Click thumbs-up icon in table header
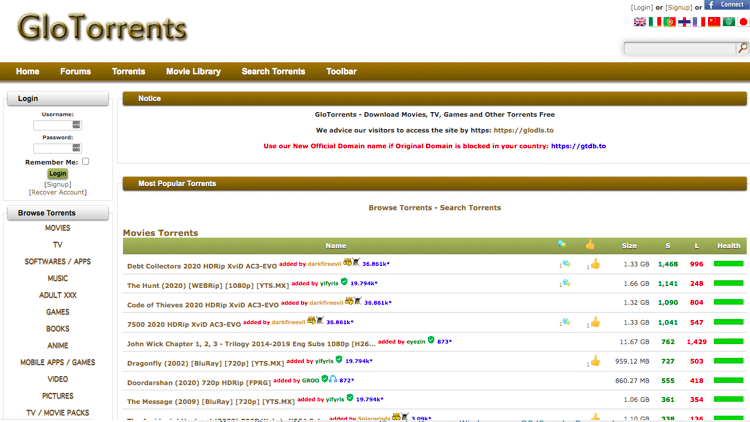 pyautogui.click(x=590, y=245)
